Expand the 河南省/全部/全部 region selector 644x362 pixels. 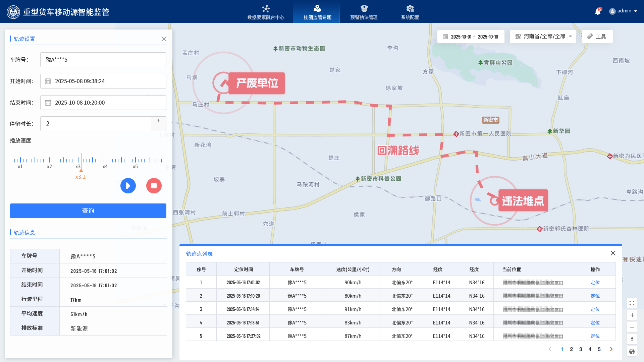(x=543, y=37)
